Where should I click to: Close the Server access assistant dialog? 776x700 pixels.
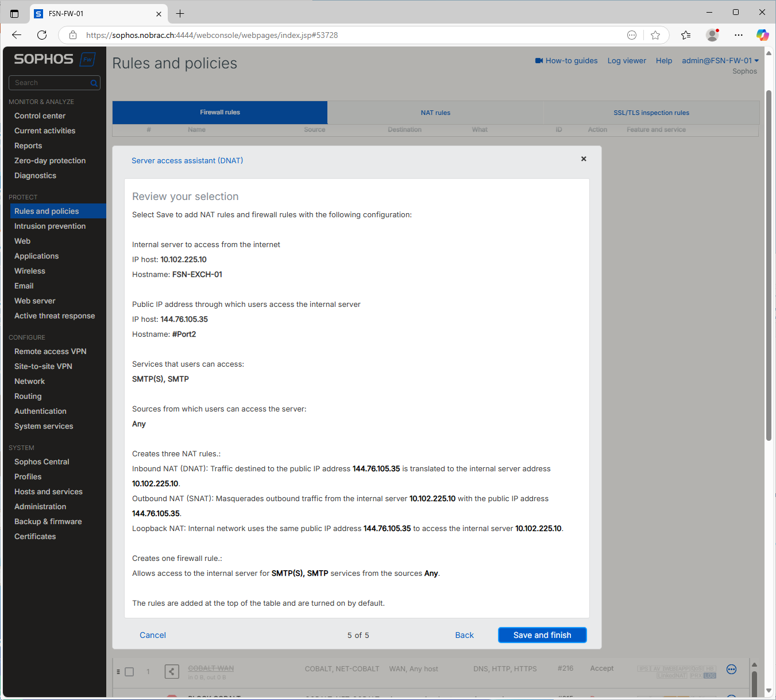(x=584, y=159)
